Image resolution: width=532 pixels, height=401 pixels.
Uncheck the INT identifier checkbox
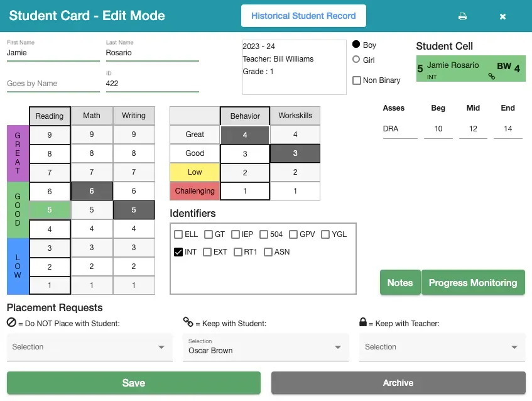[178, 252]
